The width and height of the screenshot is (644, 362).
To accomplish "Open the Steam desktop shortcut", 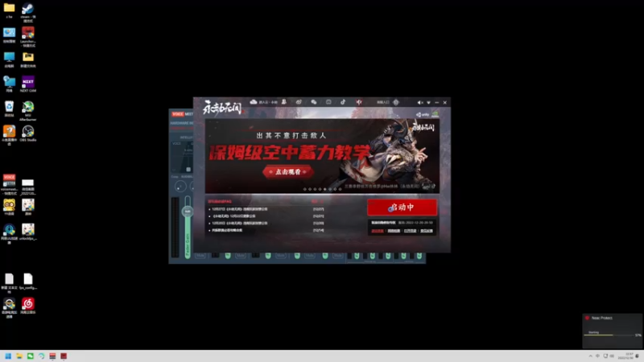I will [x=28, y=12].
